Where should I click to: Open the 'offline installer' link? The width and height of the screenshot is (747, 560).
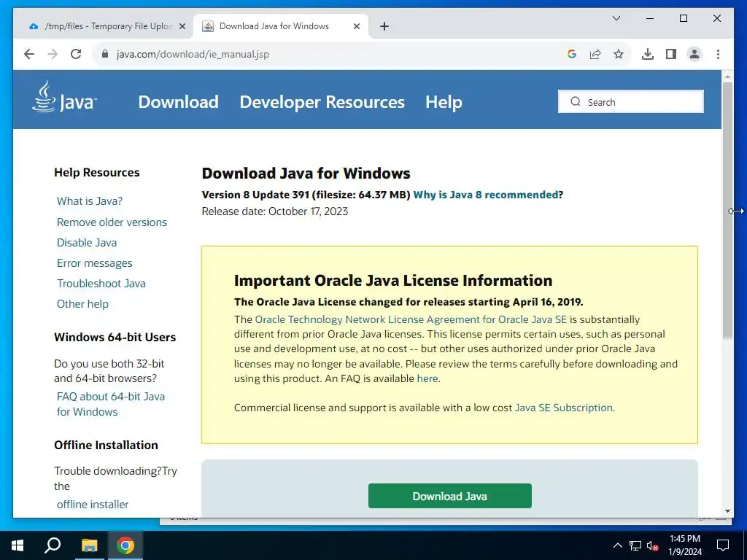(93, 505)
